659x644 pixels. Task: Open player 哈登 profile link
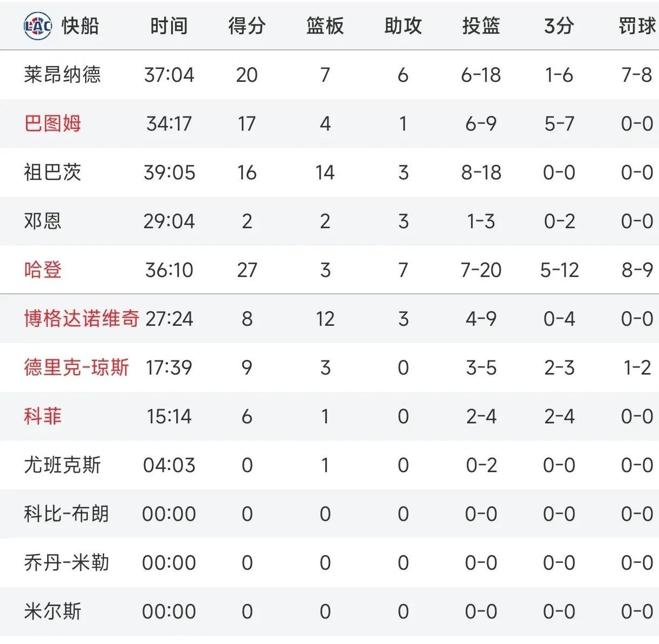(x=43, y=269)
